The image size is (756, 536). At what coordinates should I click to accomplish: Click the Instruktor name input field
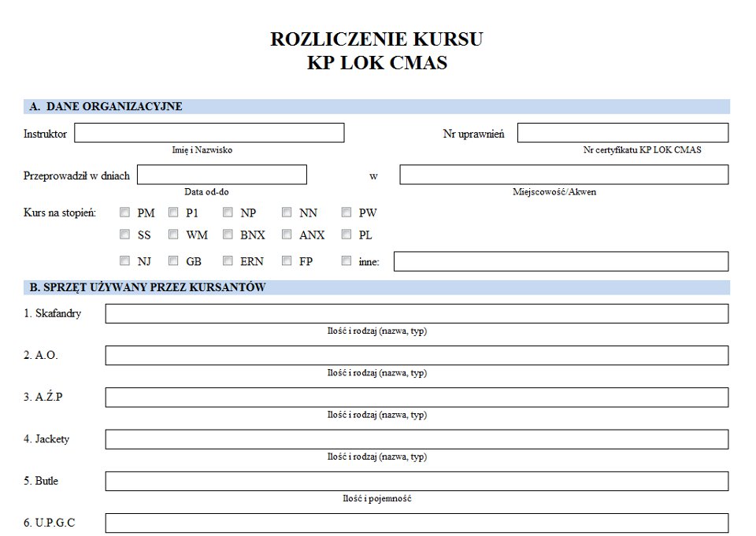209,133
